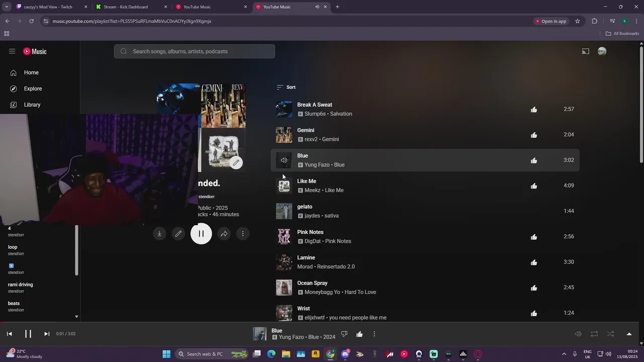
Task: Open Explore in sidebar
Action: tap(33, 88)
